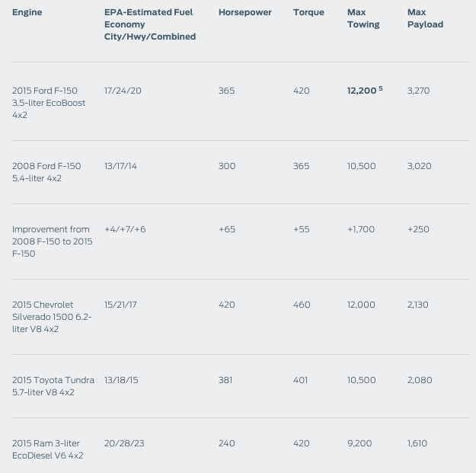Screen dimensions: 476x473
Task: Click the Improvement from 2008 to 2015 label
Action: click(52, 241)
